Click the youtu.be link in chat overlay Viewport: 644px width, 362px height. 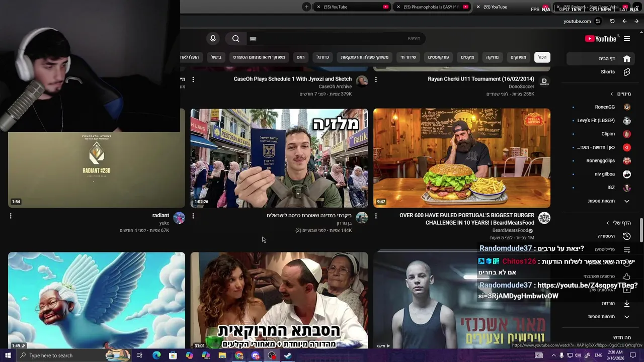tap(557, 291)
